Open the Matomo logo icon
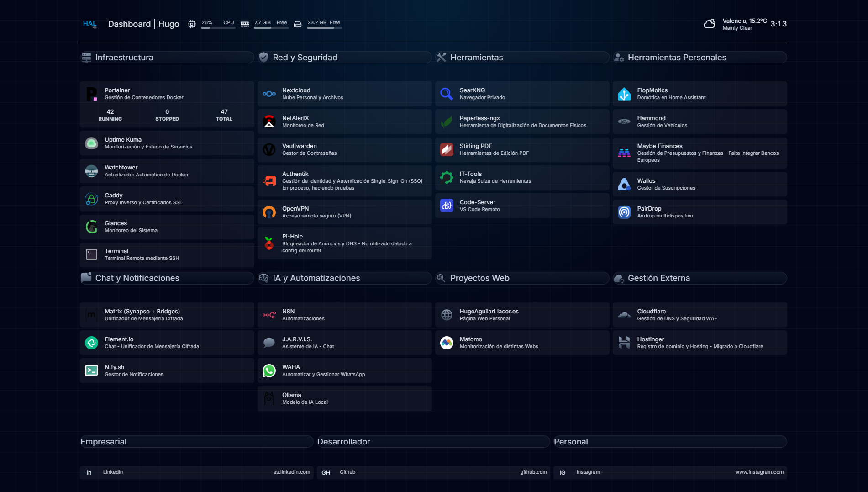Image resolution: width=868 pixels, height=492 pixels. 447,343
